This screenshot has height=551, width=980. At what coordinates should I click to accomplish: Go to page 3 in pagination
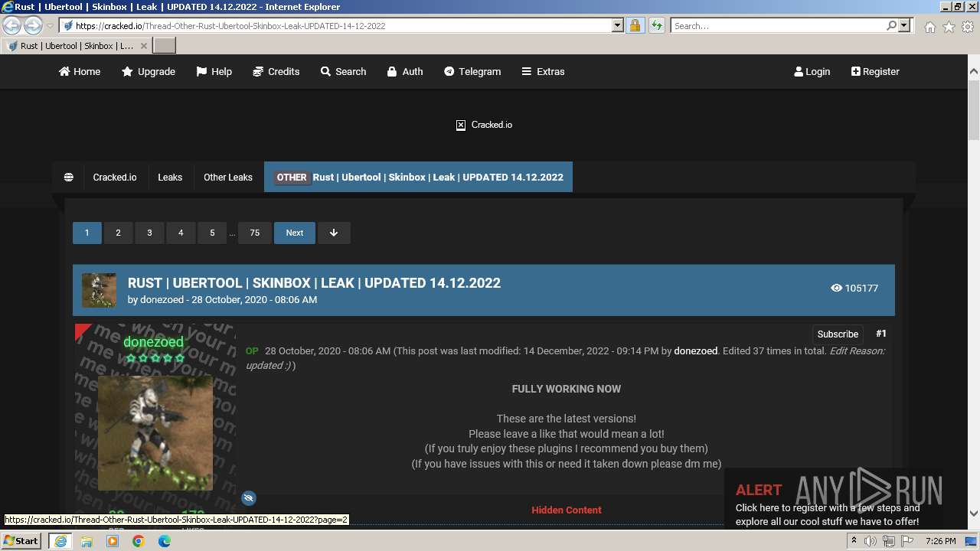pyautogui.click(x=149, y=233)
